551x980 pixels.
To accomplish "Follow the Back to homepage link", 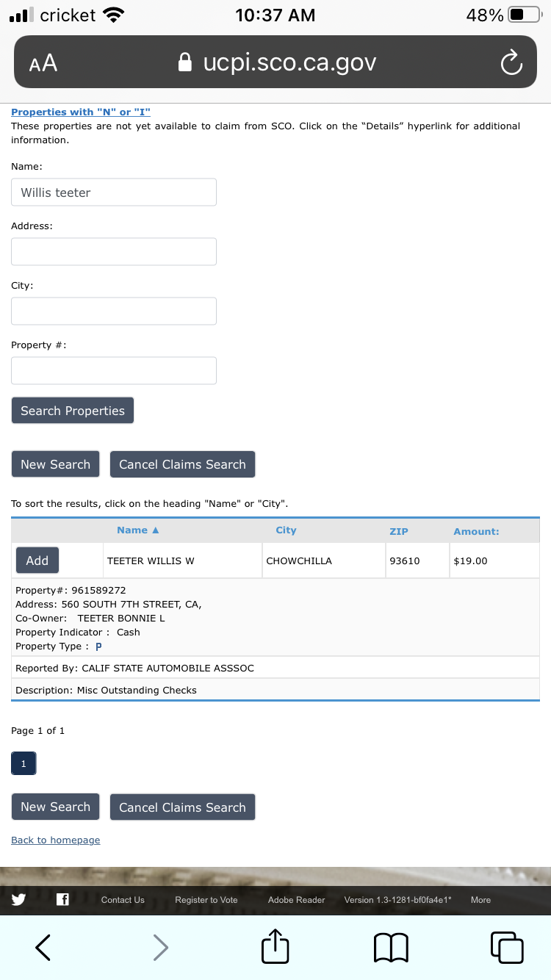I will point(56,840).
